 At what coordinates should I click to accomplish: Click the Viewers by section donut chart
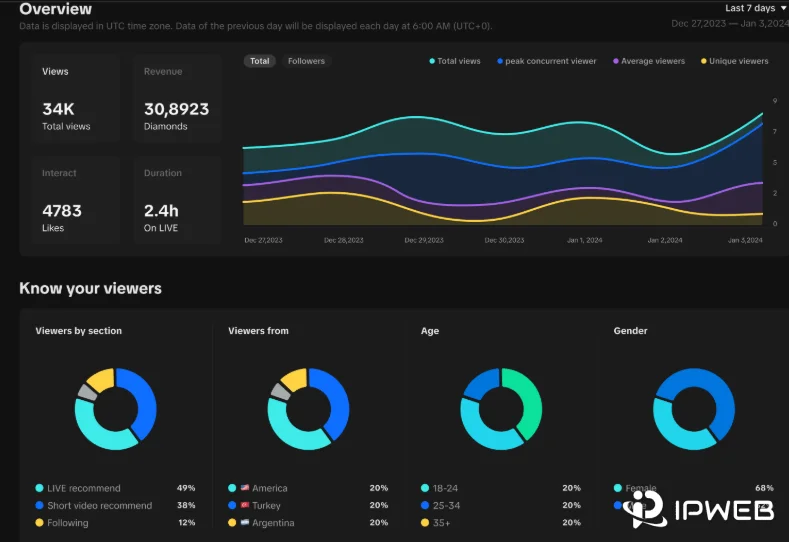click(x=116, y=409)
